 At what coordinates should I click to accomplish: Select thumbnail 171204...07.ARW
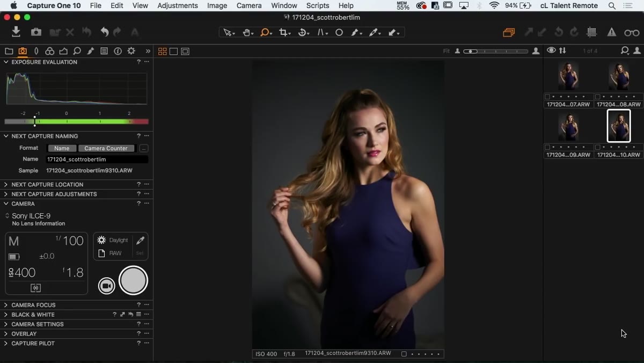(x=568, y=76)
